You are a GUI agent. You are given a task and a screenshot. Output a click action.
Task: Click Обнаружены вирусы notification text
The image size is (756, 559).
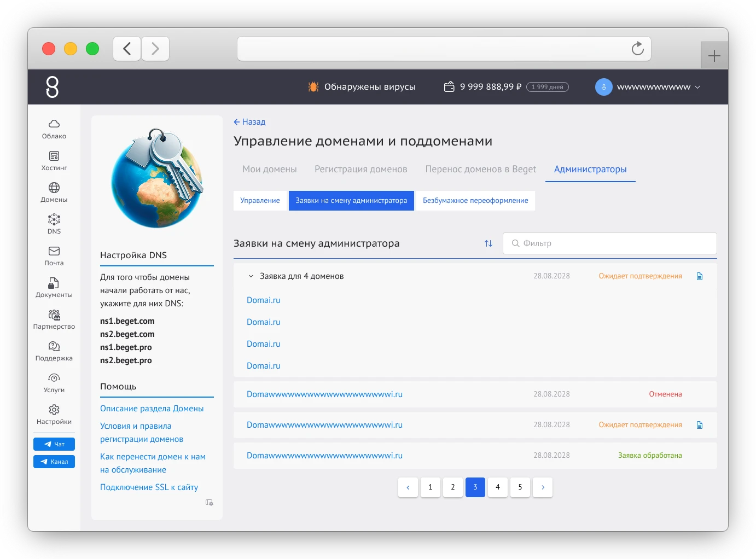[x=370, y=86]
